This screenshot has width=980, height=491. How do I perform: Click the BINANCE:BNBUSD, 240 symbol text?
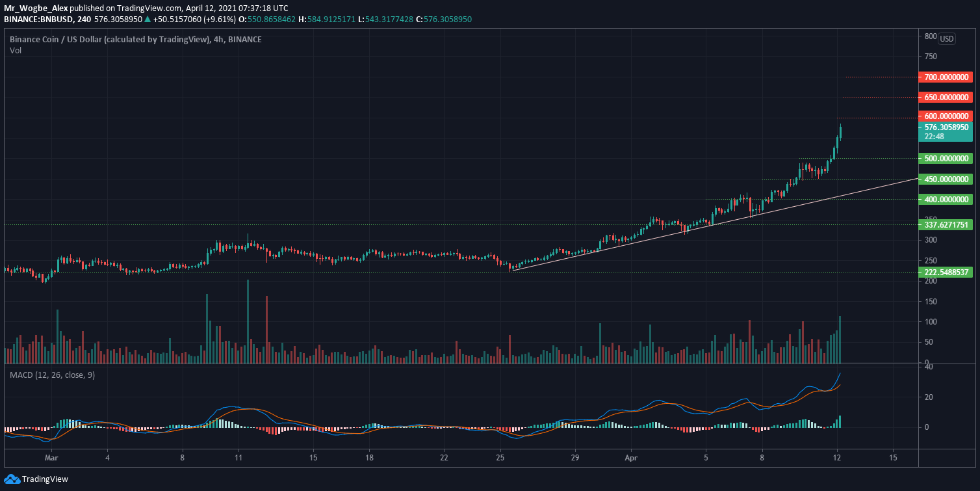point(47,20)
